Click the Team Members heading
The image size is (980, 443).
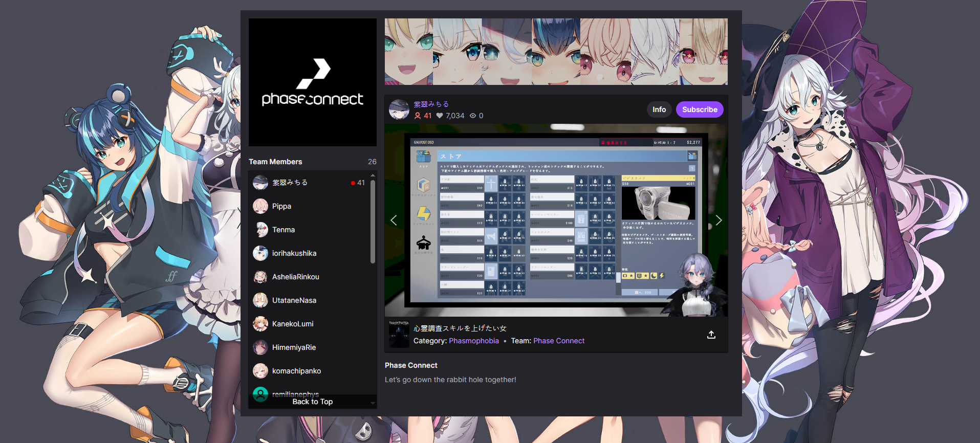275,162
